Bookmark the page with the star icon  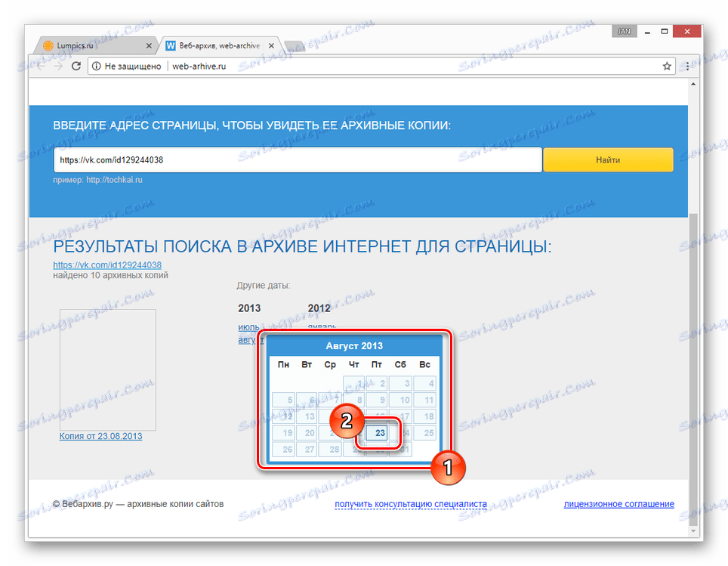[x=667, y=66]
